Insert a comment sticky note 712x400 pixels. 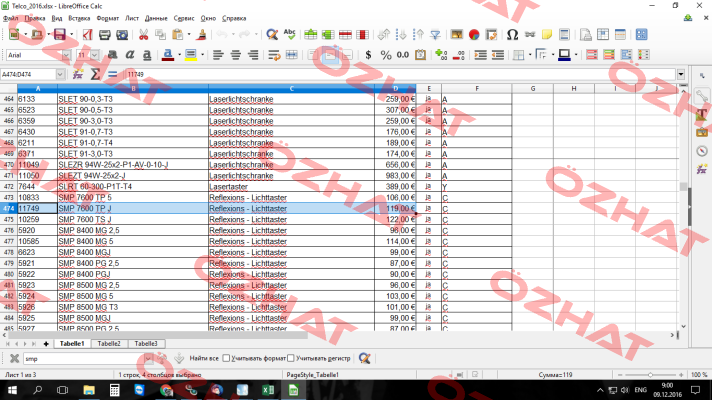pyautogui.click(x=547, y=35)
